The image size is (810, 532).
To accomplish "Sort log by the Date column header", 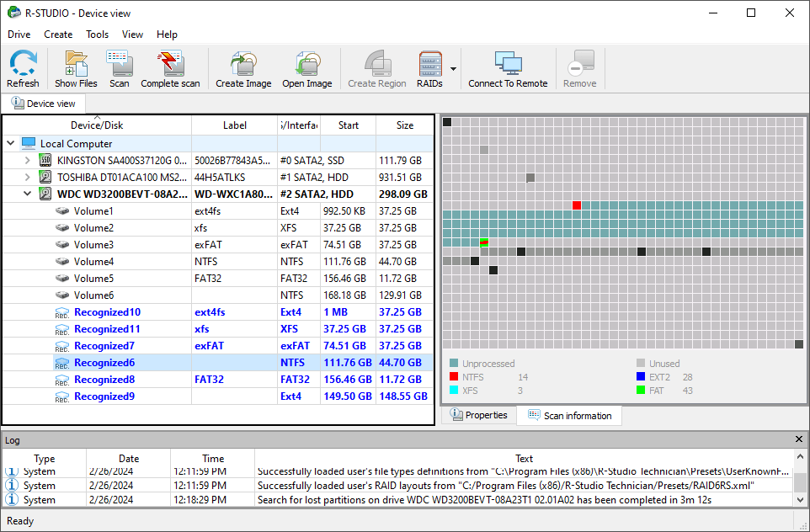I will pos(129,458).
